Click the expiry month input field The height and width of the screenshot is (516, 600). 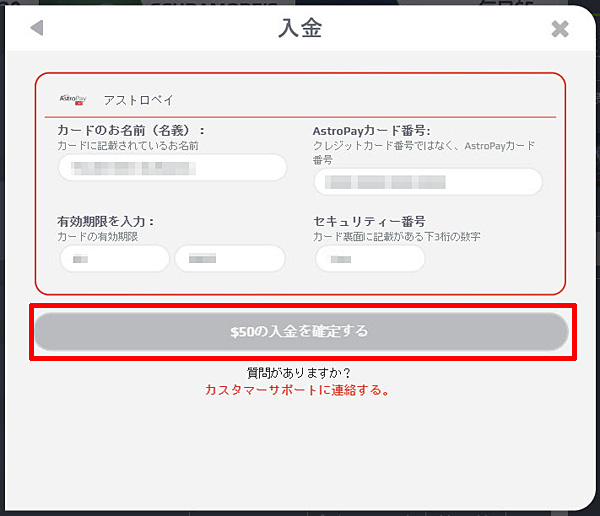point(114,259)
